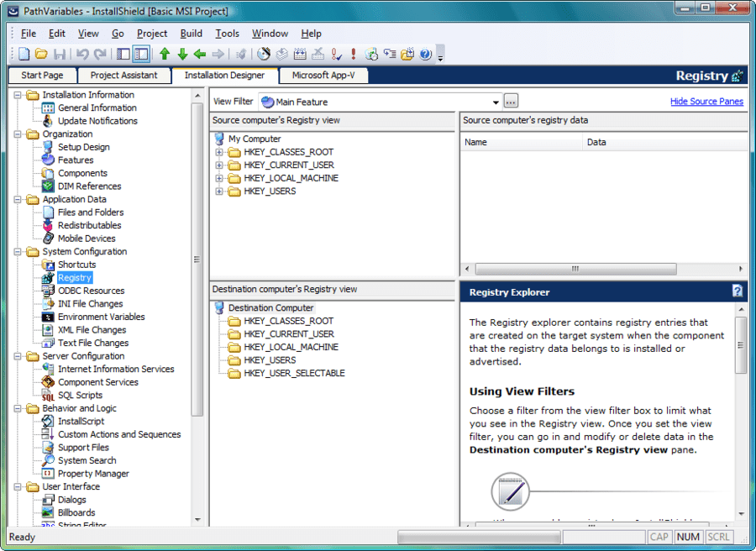Open the Tools menu
The image size is (756, 551).
click(227, 34)
